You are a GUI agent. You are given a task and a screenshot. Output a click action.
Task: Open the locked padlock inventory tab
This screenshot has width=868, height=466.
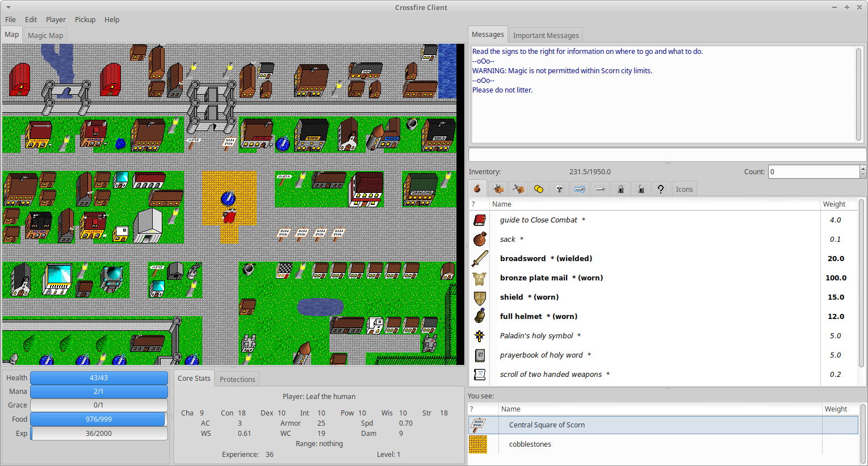click(620, 189)
